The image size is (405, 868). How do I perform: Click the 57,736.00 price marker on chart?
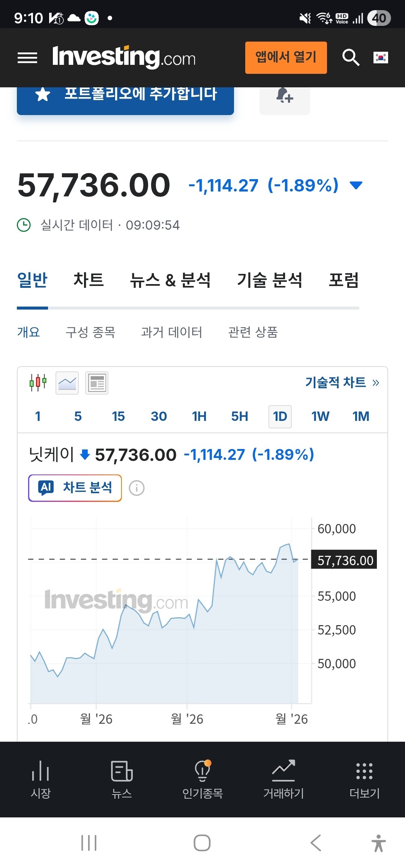[345, 560]
